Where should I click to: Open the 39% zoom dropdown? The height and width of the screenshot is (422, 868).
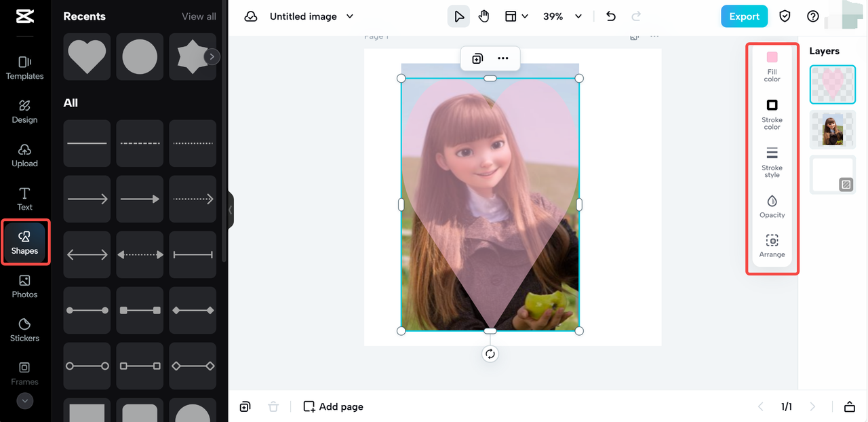(x=562, y=16)
